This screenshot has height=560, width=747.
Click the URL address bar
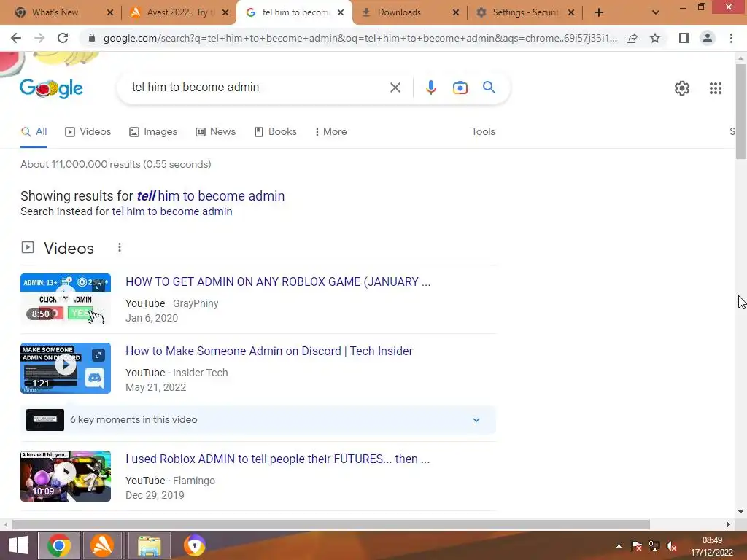tap(360, 38)
